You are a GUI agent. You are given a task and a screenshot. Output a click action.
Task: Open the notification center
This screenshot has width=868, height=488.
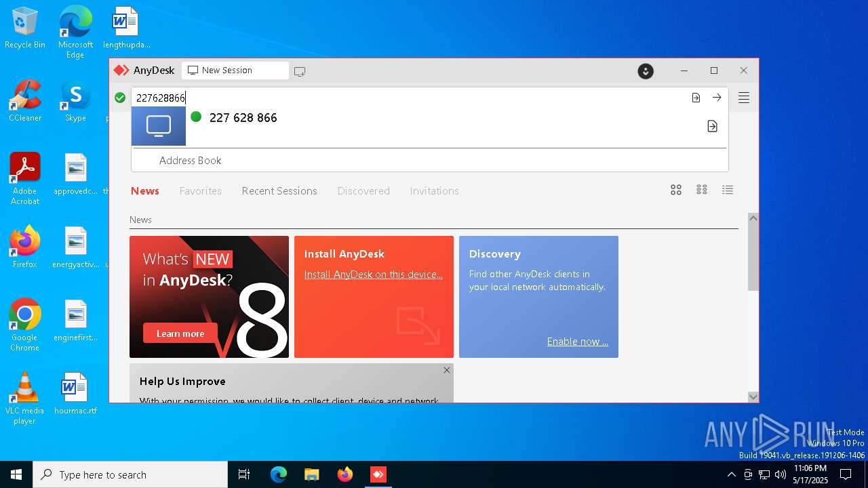coord(846,474)
